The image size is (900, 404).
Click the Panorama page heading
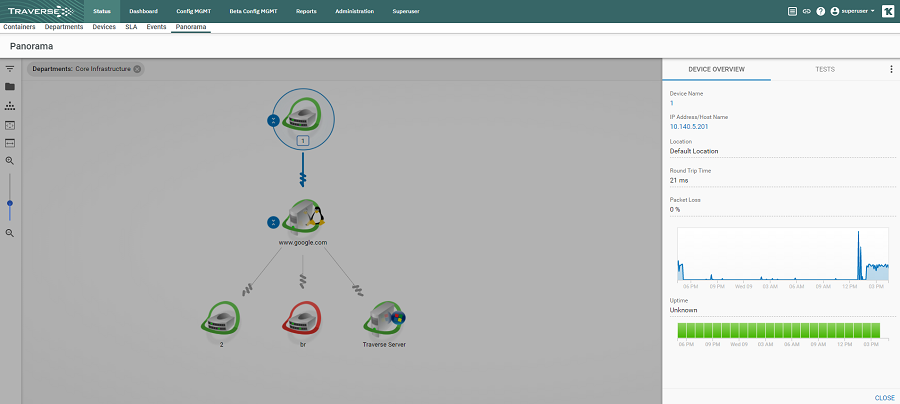[x=32, y=46]
